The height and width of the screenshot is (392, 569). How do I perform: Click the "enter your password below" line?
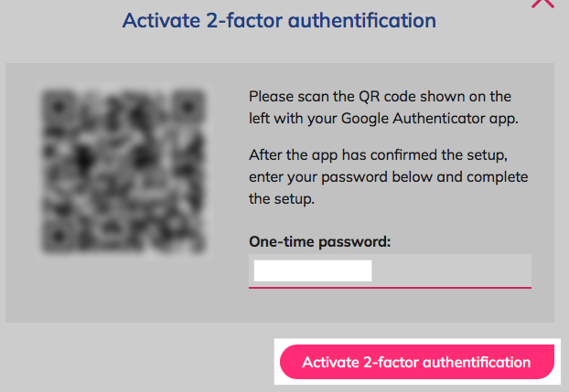pos(388,177)
